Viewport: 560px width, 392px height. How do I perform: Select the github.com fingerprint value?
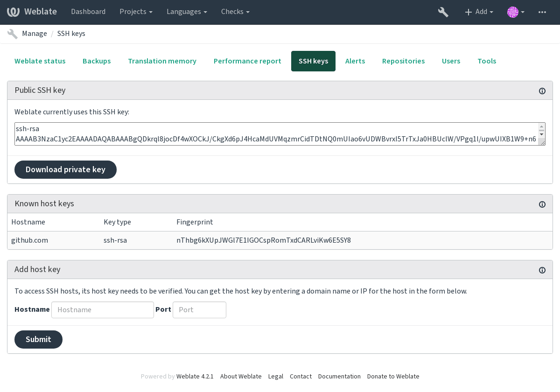click(264, 240)
